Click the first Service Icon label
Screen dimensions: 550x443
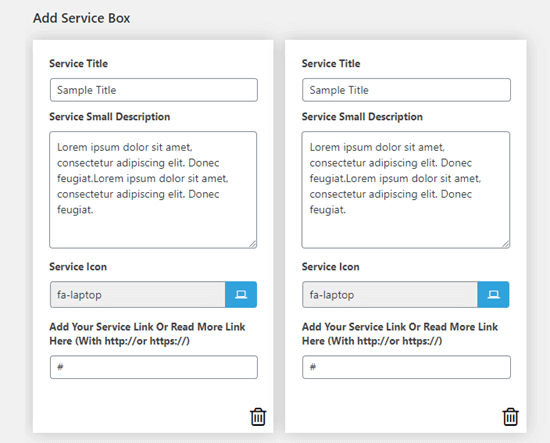click(78, 267)
